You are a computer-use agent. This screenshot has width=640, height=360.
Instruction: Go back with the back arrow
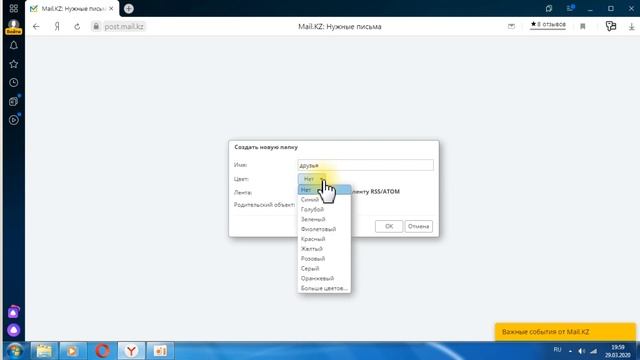tap(36, 27)
